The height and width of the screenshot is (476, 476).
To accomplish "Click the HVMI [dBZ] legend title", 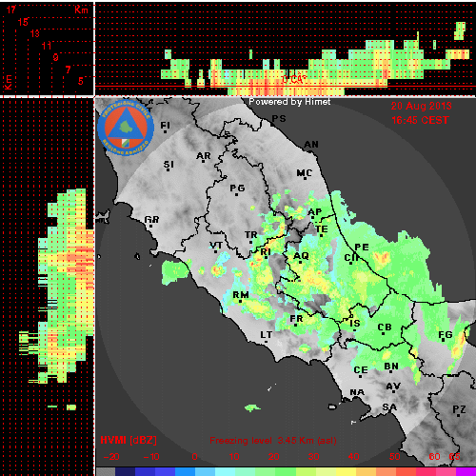I will coord(129,440).
